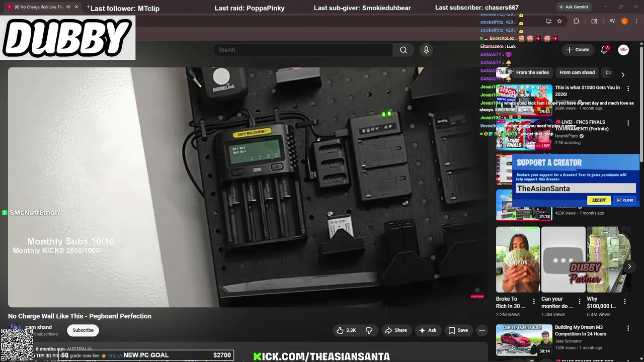Open a new browser tab

88,7
